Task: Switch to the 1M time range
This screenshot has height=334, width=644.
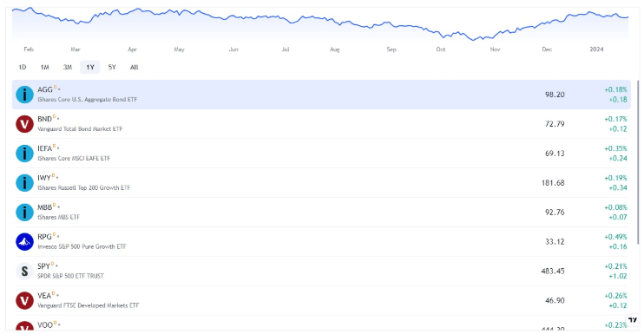Action: (x=45, y=68)
